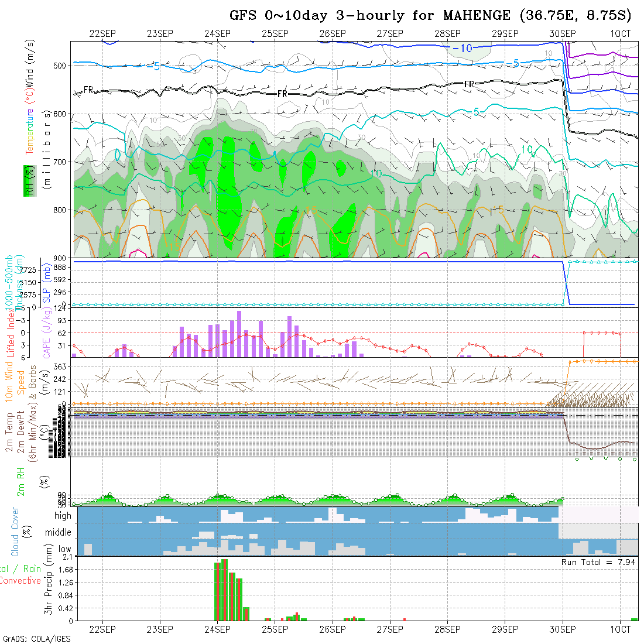Click the GrADS: COLA/IGES credit text

[x=36, y=639]
